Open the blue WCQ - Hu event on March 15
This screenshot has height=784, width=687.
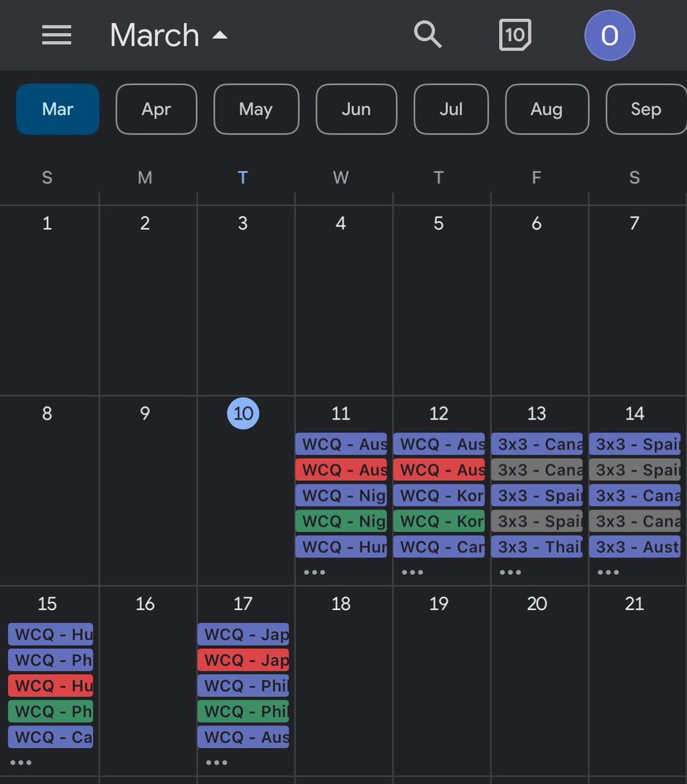click(50, 634)
